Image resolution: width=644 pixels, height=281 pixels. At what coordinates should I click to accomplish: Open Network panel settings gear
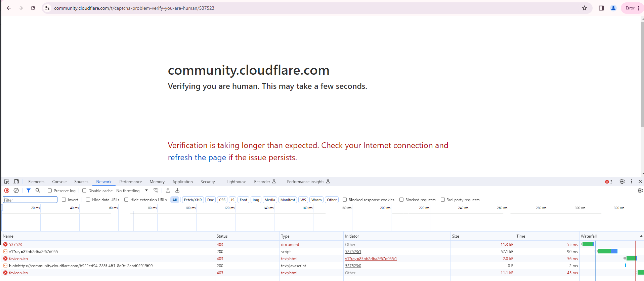(640, 190)
